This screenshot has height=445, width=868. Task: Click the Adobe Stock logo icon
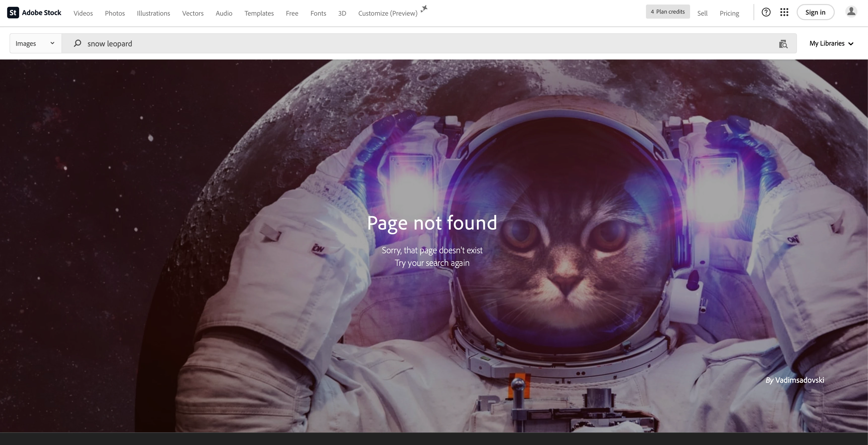click(13, 12)
